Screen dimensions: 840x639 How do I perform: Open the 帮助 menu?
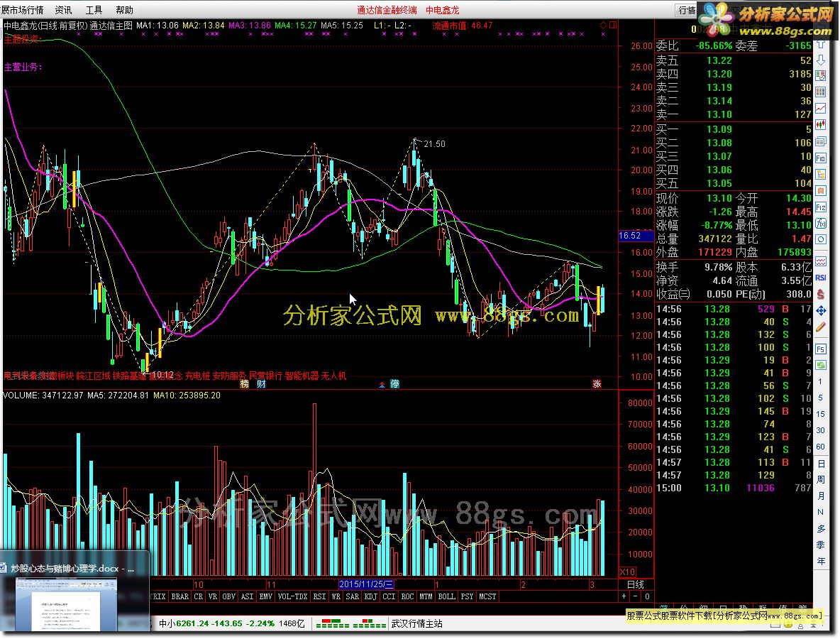[124, 10]
